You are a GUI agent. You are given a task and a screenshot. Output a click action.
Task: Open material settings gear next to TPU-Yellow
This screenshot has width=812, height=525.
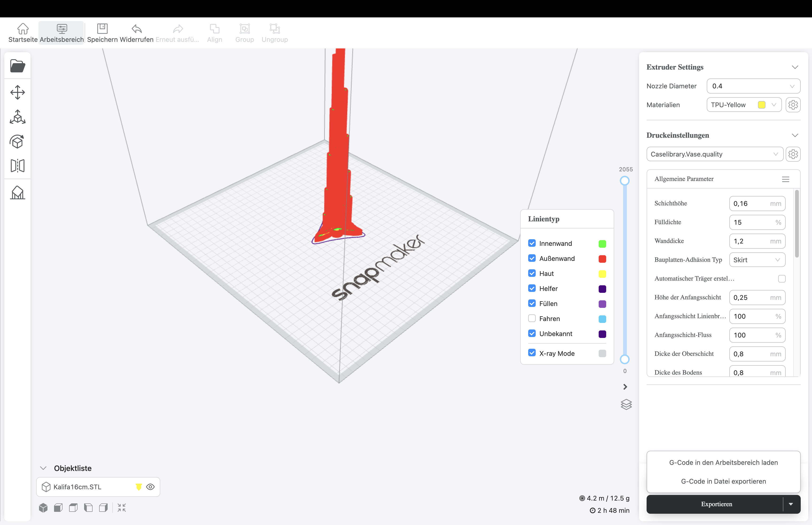[793, 105]
